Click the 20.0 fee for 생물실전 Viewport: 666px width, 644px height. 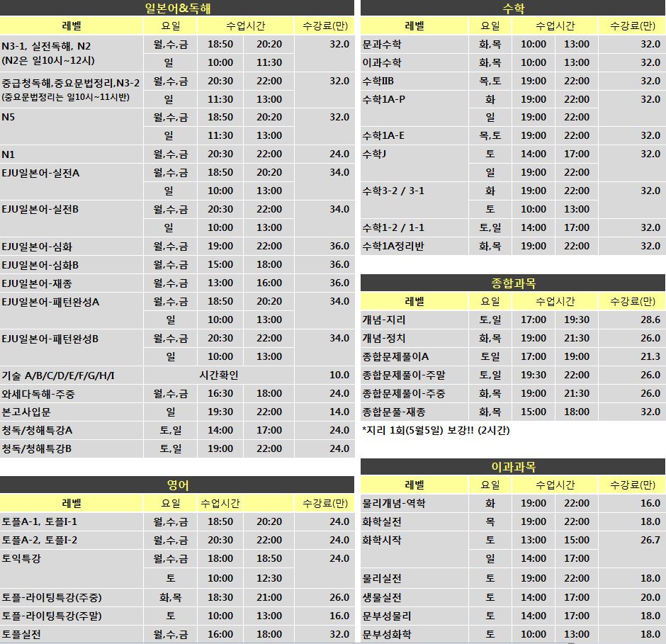[x=650, y=597]
